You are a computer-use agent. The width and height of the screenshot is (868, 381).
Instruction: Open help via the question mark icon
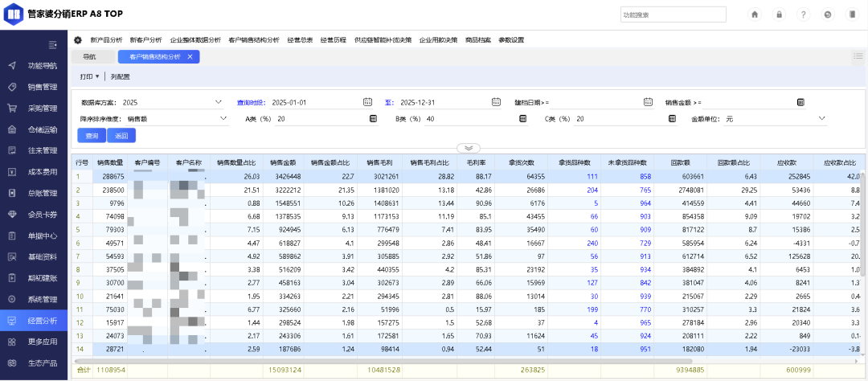pyautogui.click(x=803, y=15)
